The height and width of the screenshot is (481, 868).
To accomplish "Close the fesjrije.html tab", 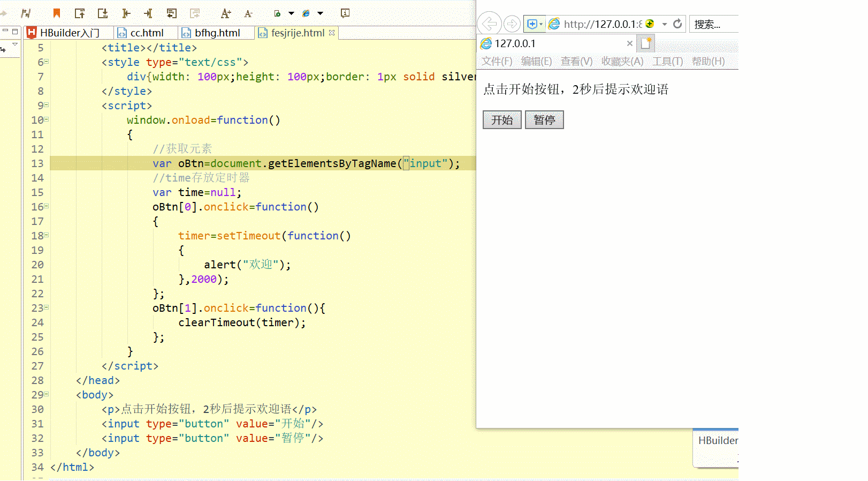I will (332, 33).
